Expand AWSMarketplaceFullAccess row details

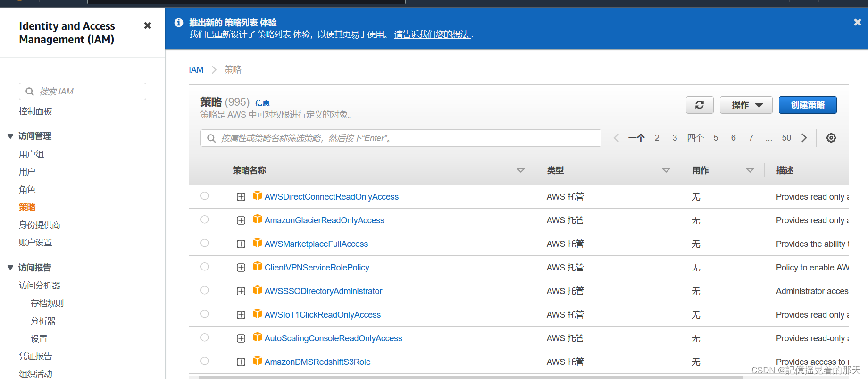(241, 244)
